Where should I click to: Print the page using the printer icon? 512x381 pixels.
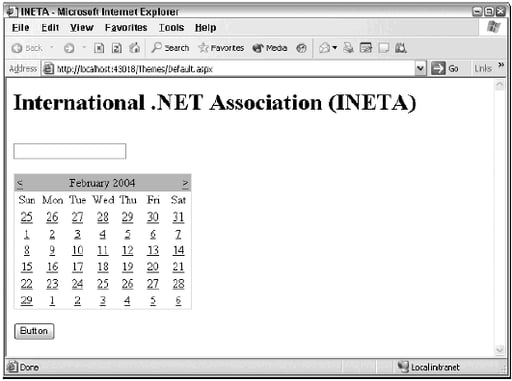tap(348, 48)
